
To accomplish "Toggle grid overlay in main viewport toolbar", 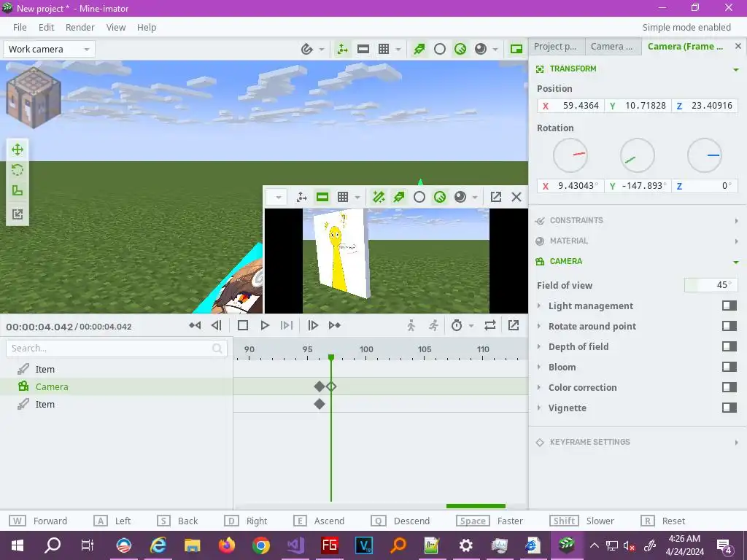I will tap(384, 49).
